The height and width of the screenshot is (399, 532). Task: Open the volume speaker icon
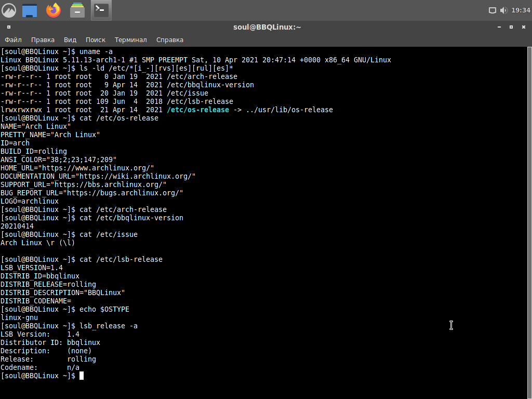pos(504,10)
